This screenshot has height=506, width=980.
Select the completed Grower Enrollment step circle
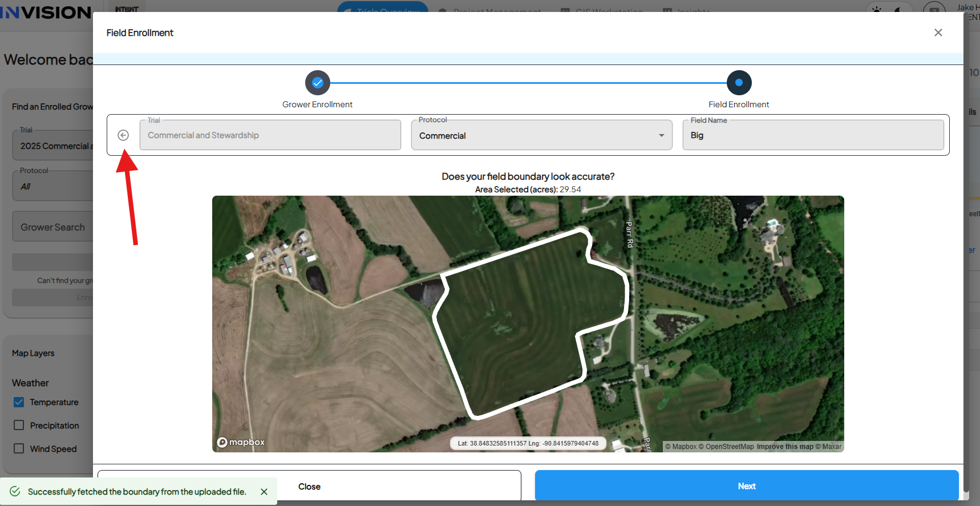pos(318,83)
